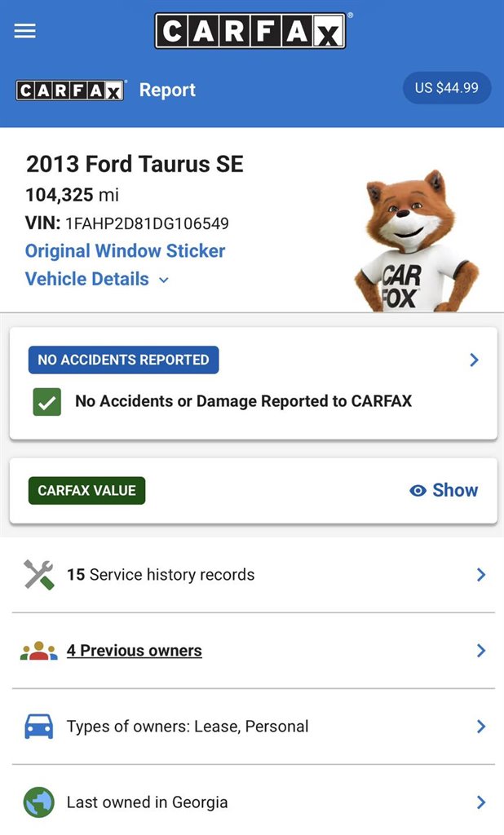This screenshot has width=504, height=835.
Task: Click the CARFAX VALUE green label
Action: pyautogui.click(x=86, y=491)
